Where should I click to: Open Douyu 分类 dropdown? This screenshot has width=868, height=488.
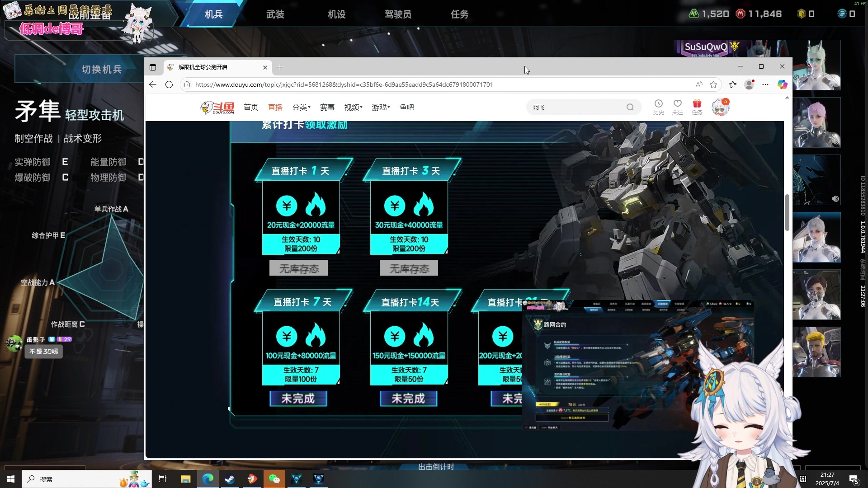[x=301, y=107]
